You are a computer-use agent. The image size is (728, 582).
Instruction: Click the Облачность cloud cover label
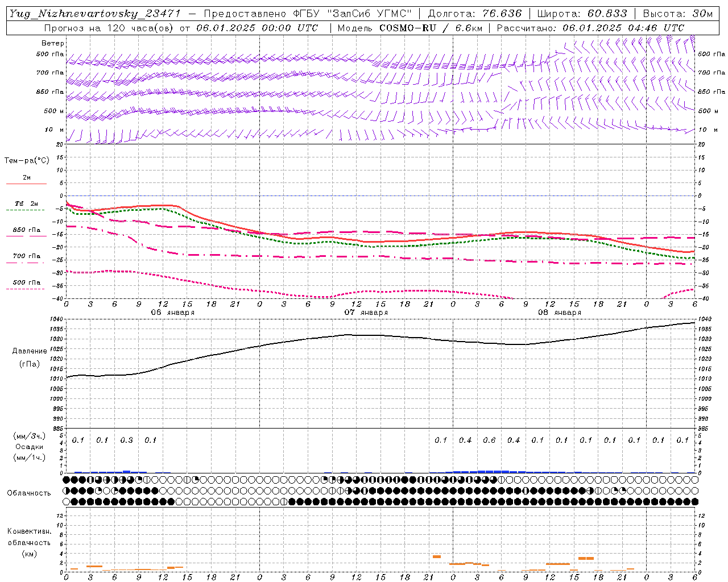(x=29, y=493)
